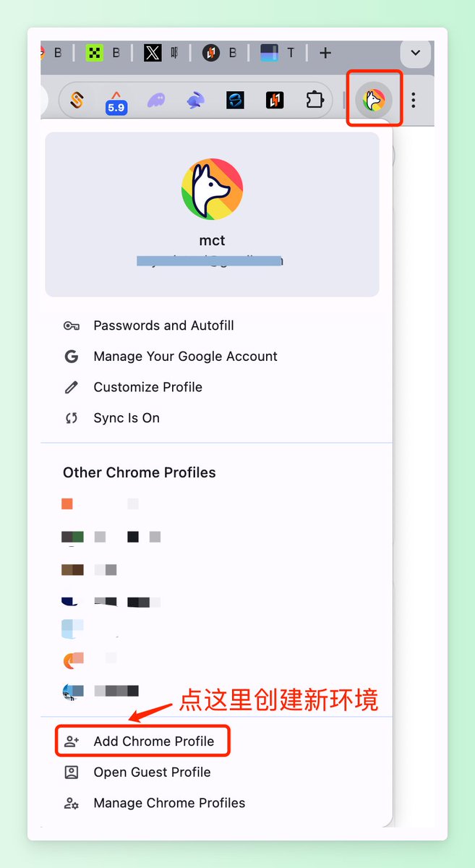Click the extension with the 5.9 badge
475x868 pixels.
coord(116,101)
